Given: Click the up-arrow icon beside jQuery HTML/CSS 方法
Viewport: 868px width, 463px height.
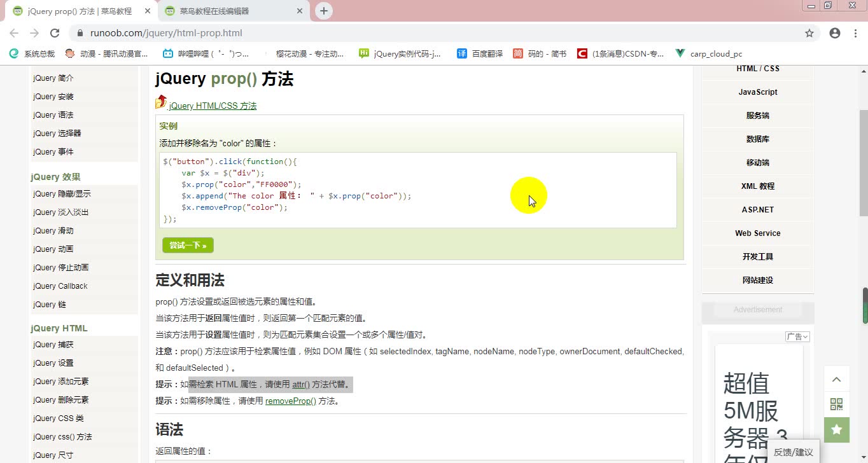Looking at the screenshot, I should [x=161, y=102].
